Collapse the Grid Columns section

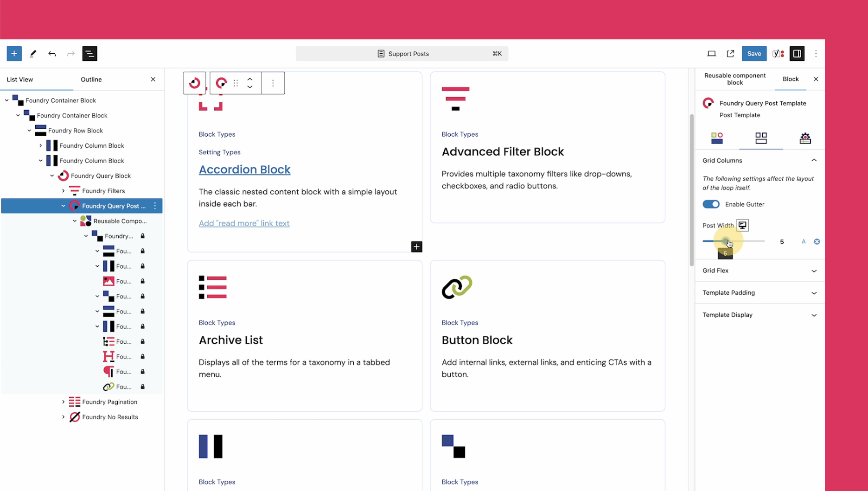point(759,160)
